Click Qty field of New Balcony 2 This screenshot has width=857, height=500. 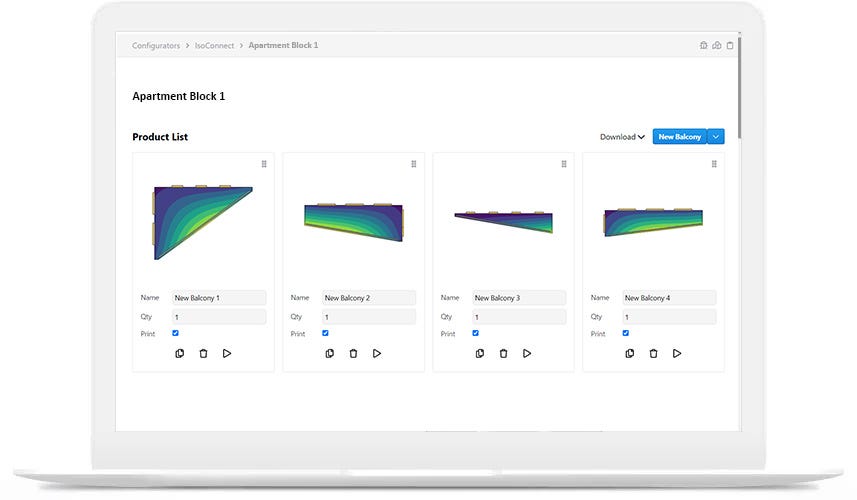369,317
